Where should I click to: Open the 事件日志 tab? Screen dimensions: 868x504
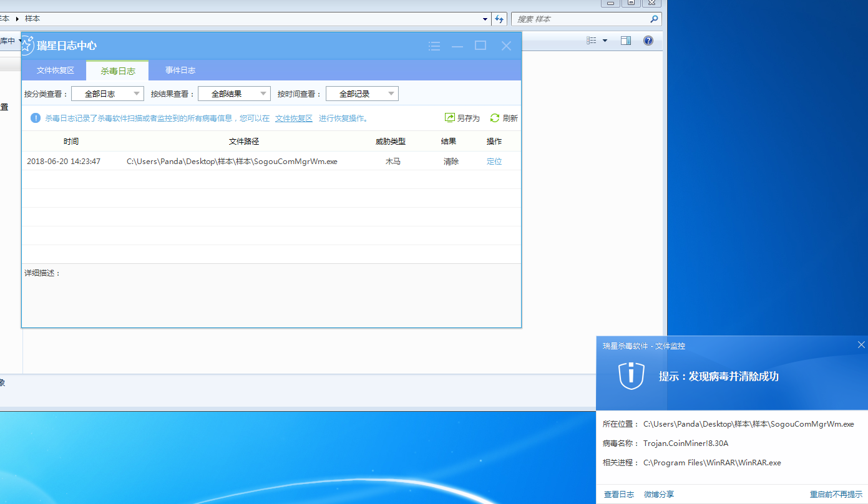coord(180,70)
